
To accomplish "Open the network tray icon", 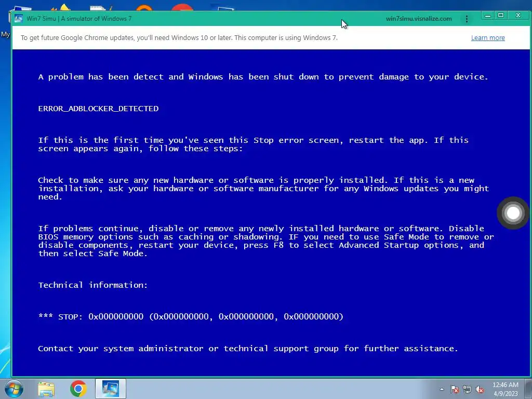I will (467, 390).
